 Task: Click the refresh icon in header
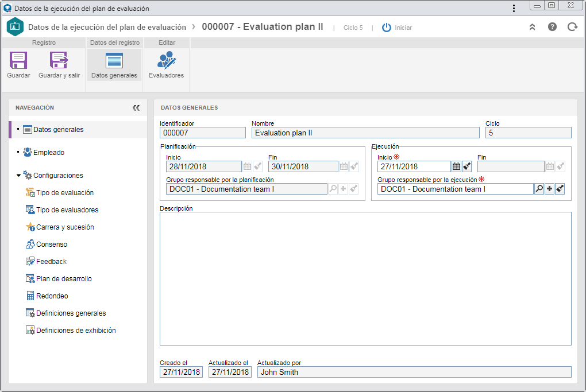click(572, 27)
